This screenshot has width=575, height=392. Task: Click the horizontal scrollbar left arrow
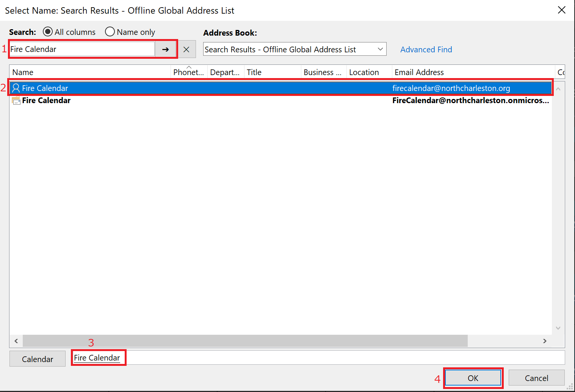click(x=16, y=341)
